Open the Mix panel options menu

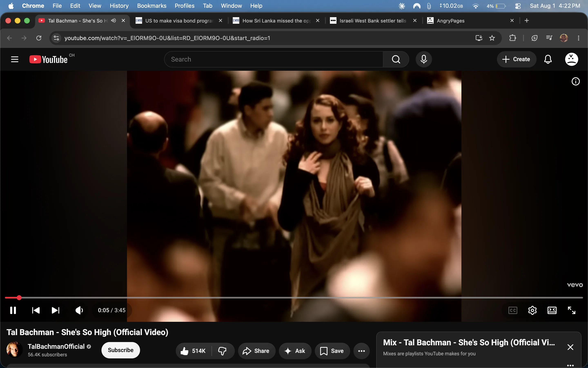coord(570,365)
